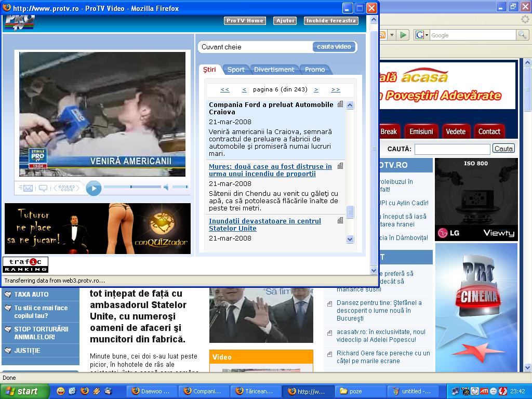Open Tu stii ce mai face copilul tau link
Screen dimensions: 532x399
coord(41,312)
